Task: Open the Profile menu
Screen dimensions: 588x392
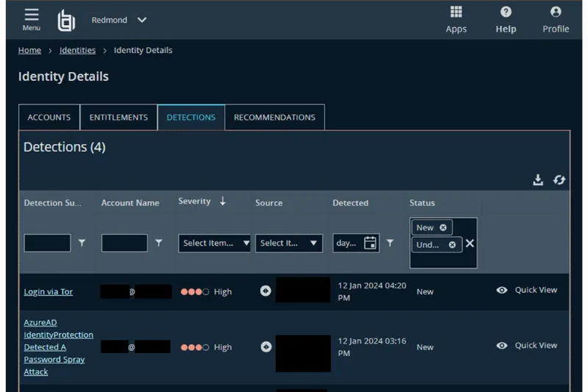Action: (x=556, y=20)
